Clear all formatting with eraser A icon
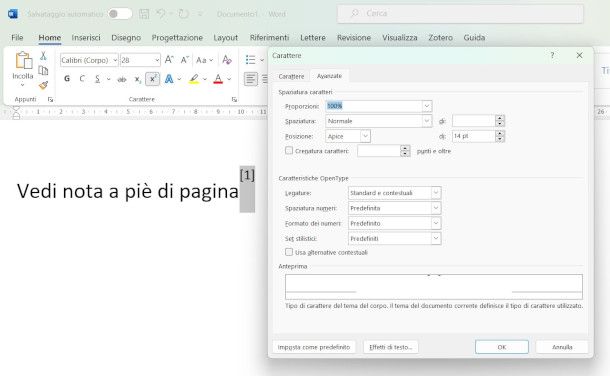Screen dimensions: 610x376 (227, 60)
